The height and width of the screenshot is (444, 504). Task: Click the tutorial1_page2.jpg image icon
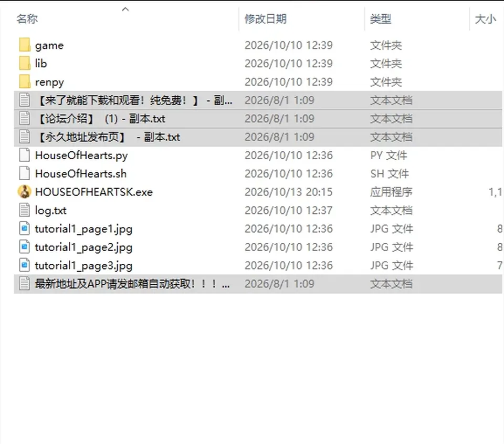(25, 247)
